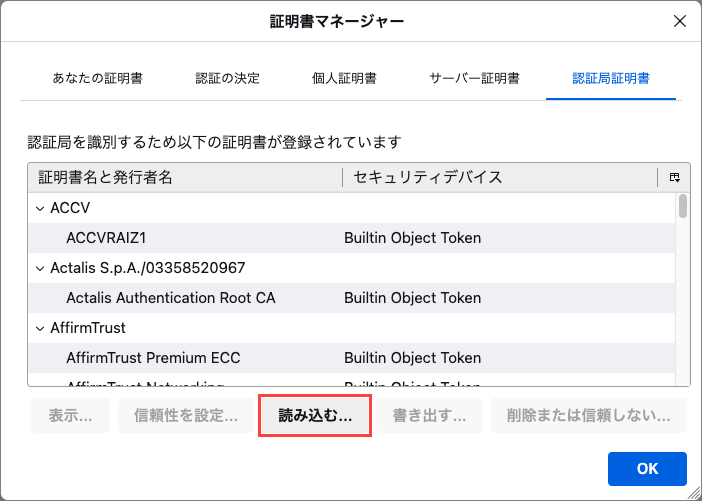Click the 表示... button
The height and width of the screenshot is (501, 702).
pyautogui.click(x=70, y=415)
